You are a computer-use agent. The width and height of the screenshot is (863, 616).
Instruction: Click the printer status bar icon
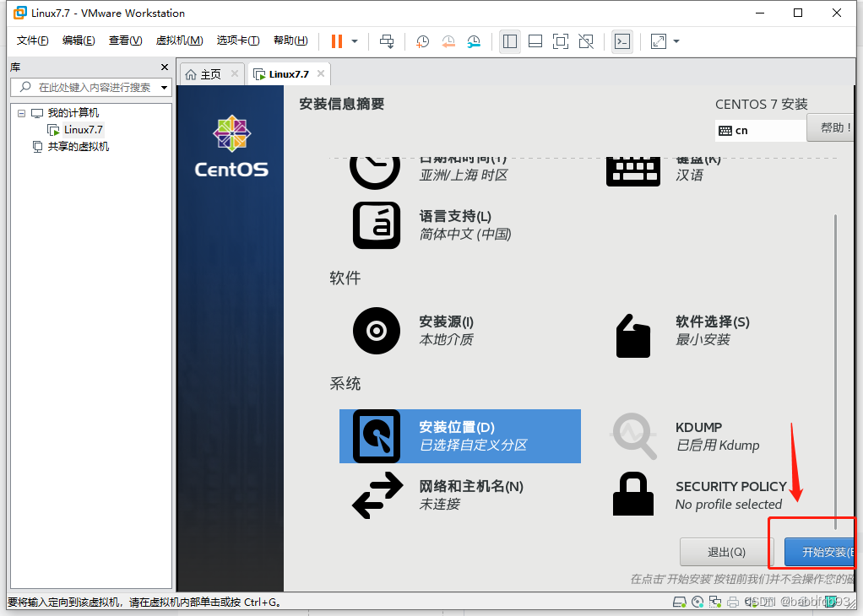tap(733, 602)
